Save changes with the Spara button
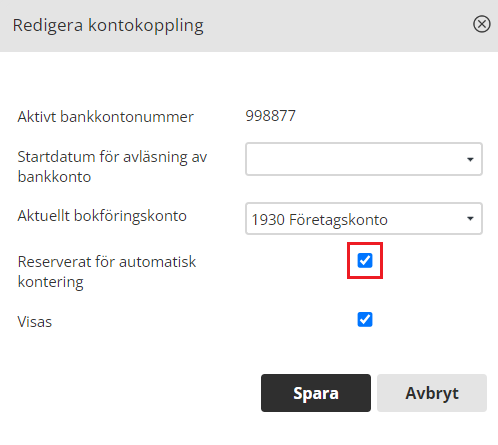498x445 pixels. click(316, 393)
